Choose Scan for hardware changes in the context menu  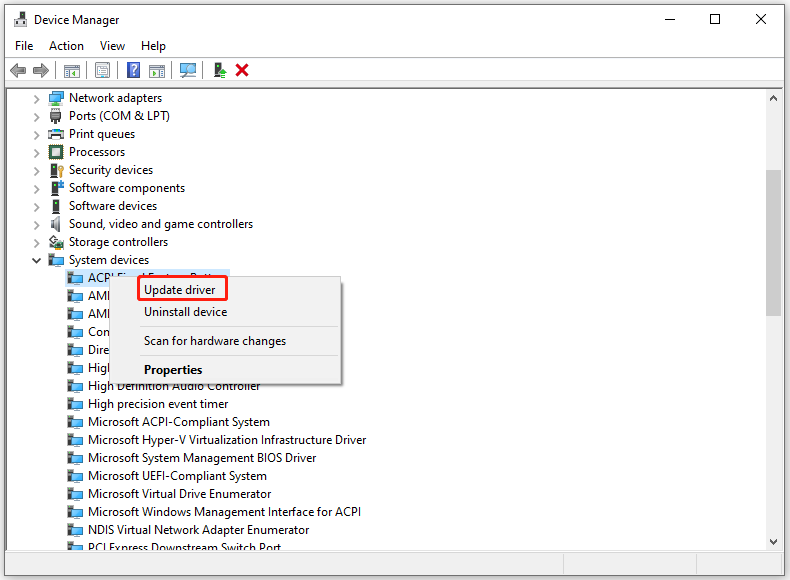click(215, 341)
